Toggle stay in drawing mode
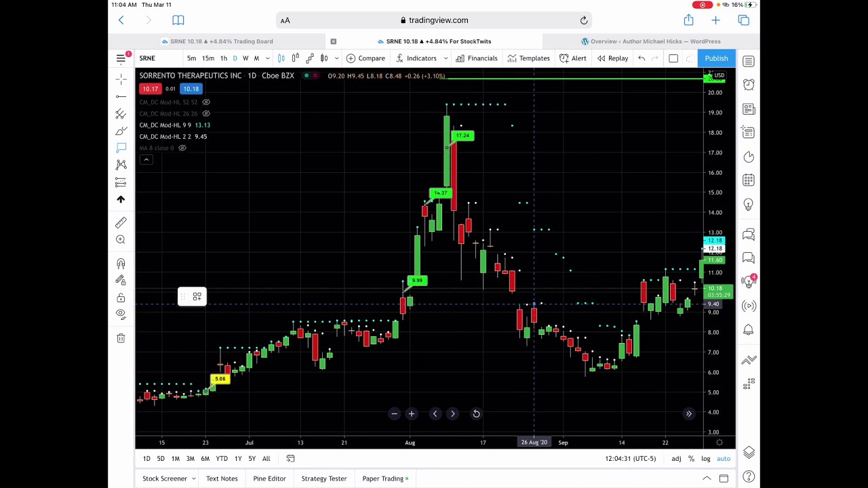The image size is (868, 488). pyautogui.click(x=121, y=280)
